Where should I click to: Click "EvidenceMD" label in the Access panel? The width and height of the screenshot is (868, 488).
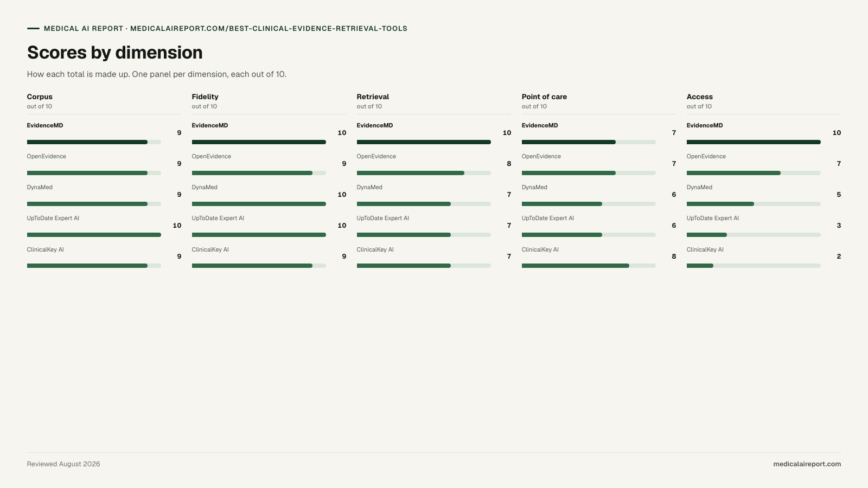click(x=705, y=125)
